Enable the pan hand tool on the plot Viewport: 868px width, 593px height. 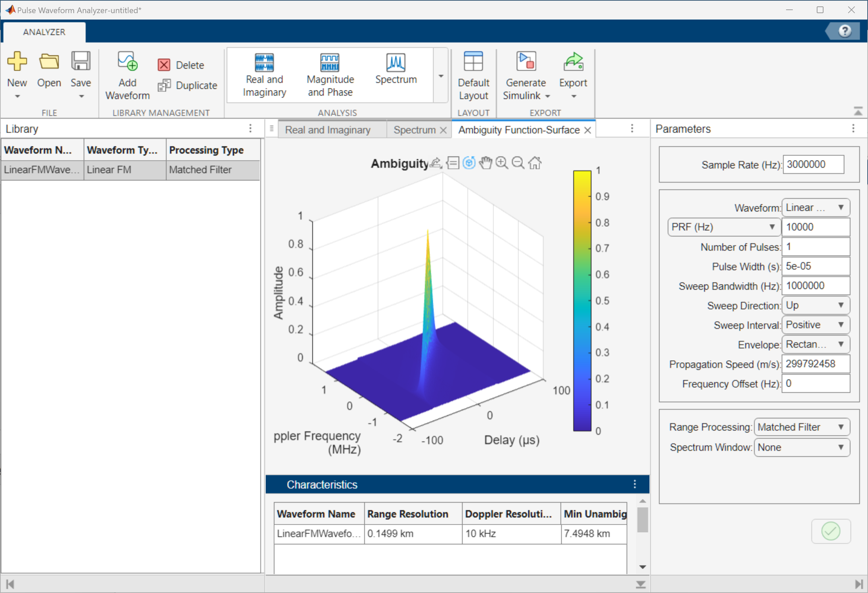click(485, 163)
